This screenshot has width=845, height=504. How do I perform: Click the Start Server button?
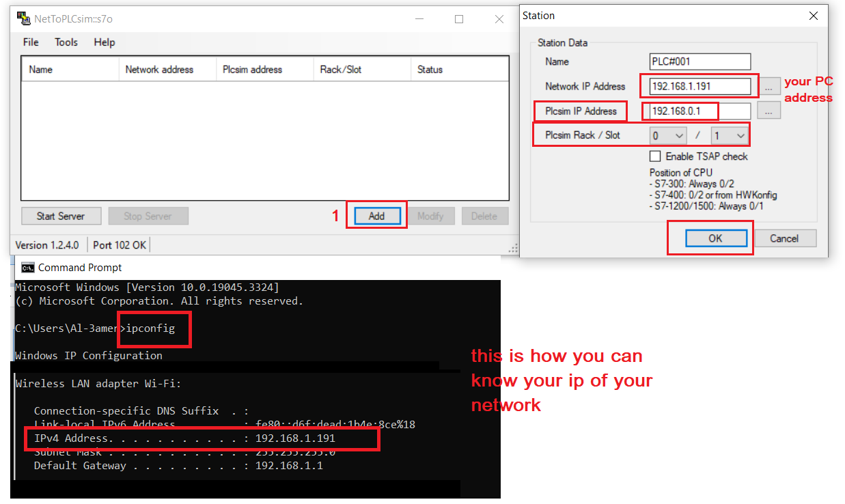61,215
